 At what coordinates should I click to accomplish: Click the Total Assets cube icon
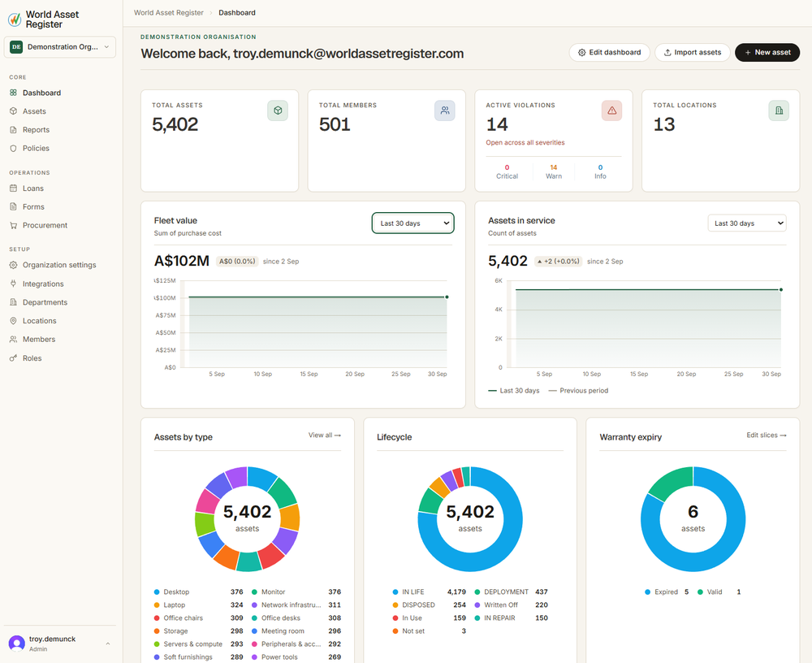click(x=278, y=110)
